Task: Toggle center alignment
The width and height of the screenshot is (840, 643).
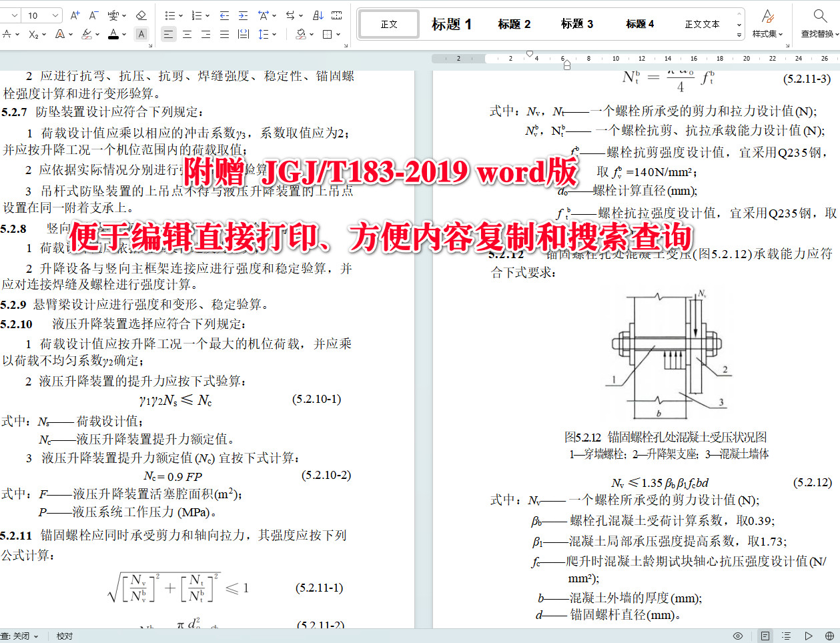Action: pyautogui.click(x=187, y=34)
